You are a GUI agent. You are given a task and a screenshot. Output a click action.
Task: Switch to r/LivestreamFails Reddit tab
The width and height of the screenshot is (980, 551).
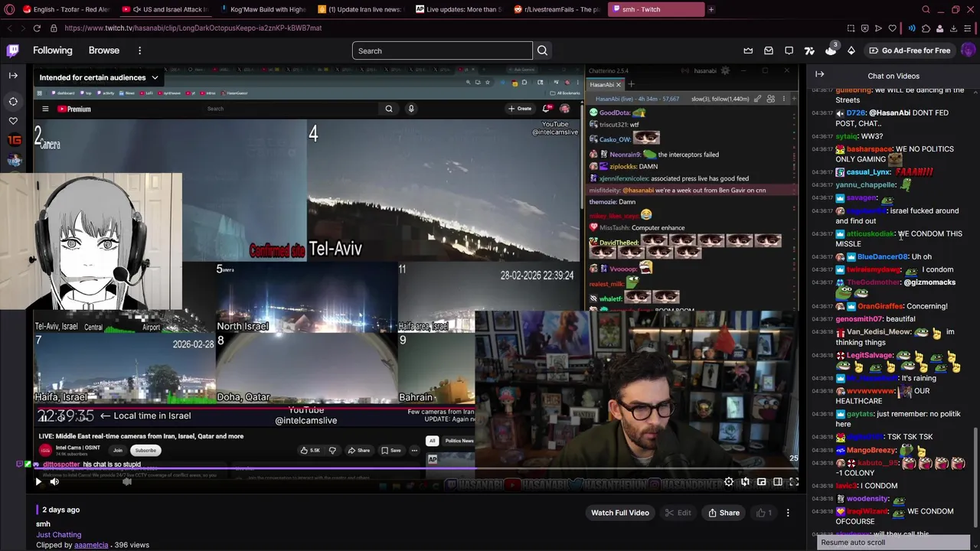[x=557, y=9]
